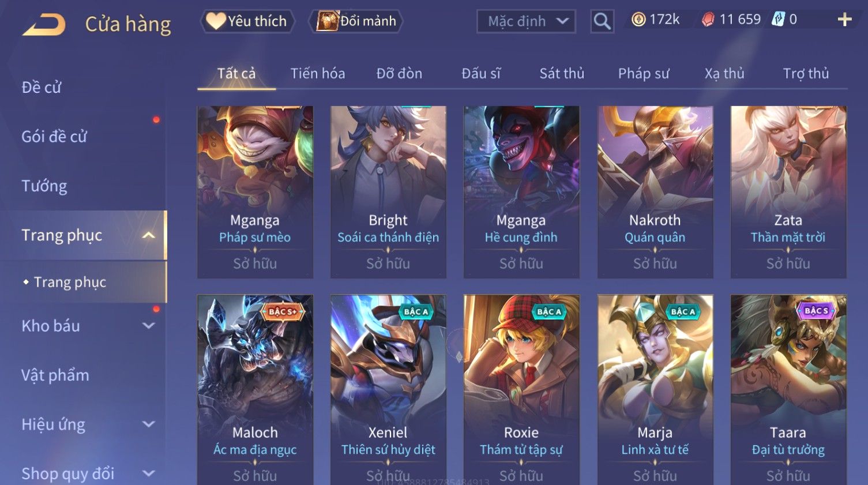The width and height of the screenshot is (868, 485).
Task: Select the Pháp sư tab
Action: pos(644,74)
